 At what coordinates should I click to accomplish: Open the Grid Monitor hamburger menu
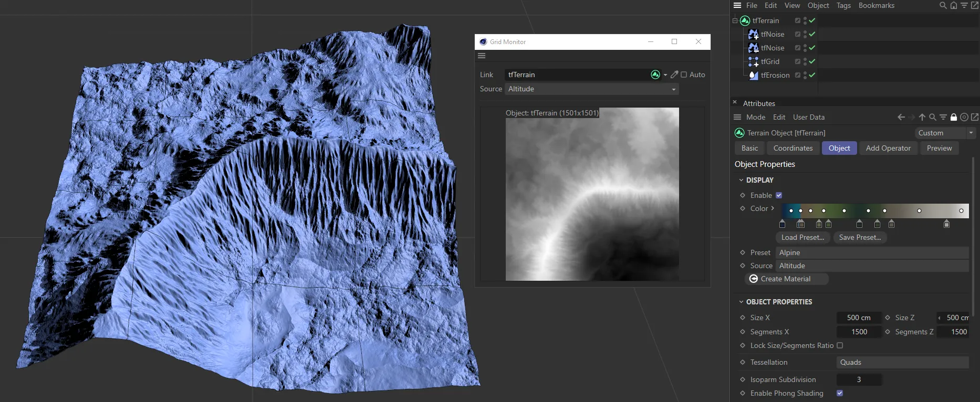tap(482, 56)
